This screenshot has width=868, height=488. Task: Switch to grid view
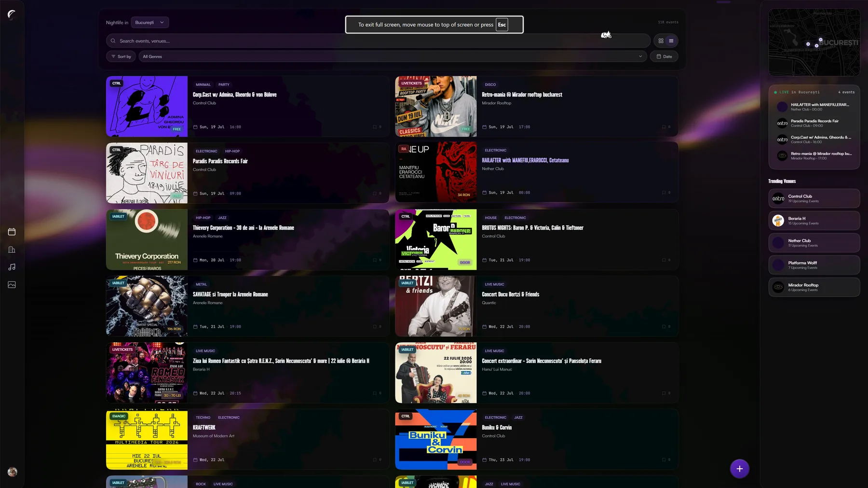point(661,41)
